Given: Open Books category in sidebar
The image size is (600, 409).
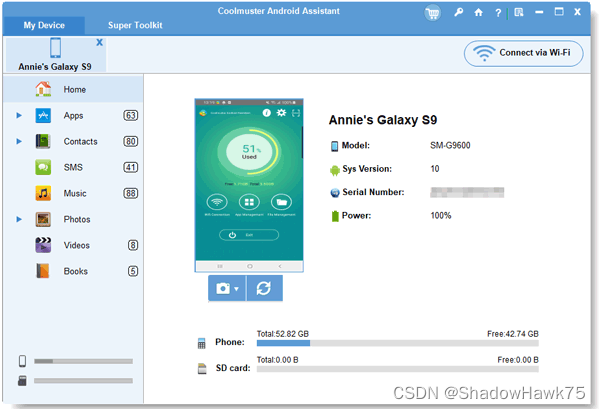Looking at the screenshot, I should click(x=73, y=271).
